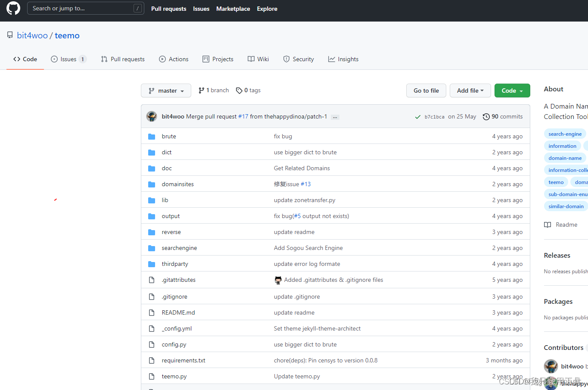Click the similar-domain topic tag
588x390 pixels.
point(566,206)
